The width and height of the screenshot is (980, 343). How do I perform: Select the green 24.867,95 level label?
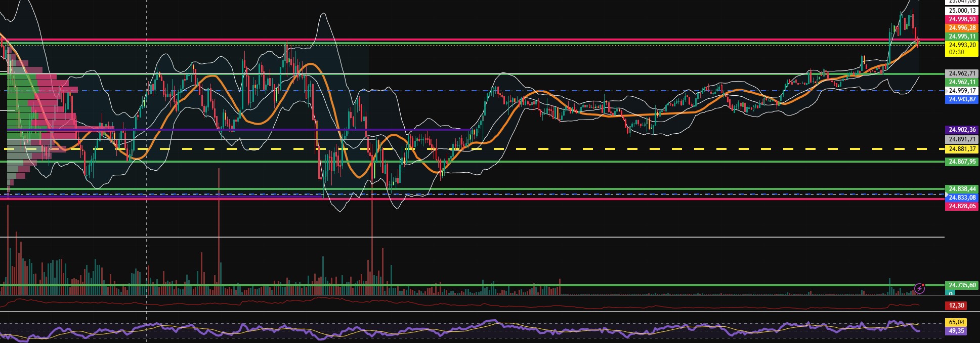coord(961,162)
